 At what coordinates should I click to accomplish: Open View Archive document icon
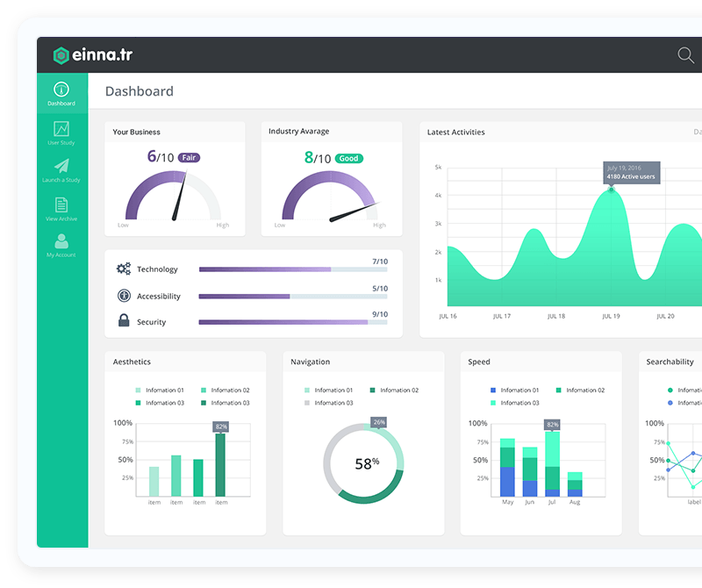click(61, 204)
